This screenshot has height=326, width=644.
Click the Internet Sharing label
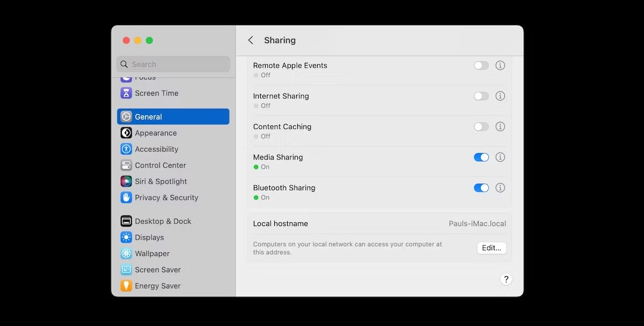281,96
